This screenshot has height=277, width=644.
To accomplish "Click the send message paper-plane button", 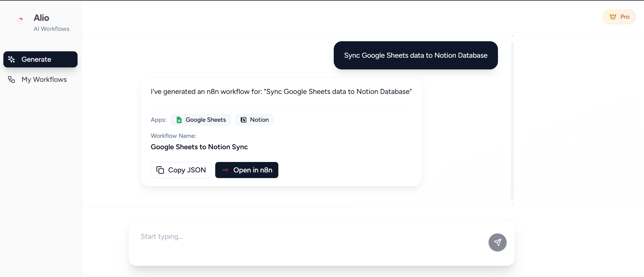I will (498, 242).
